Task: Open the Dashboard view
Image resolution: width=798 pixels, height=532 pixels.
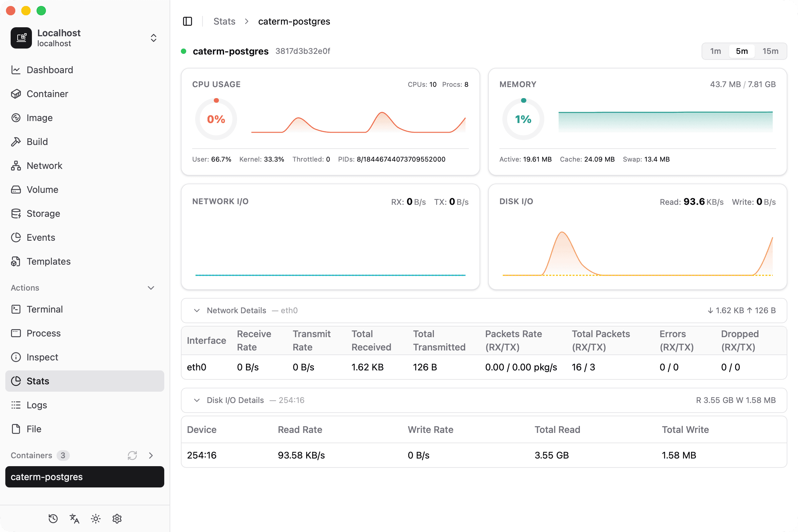Action: point(50,70)
